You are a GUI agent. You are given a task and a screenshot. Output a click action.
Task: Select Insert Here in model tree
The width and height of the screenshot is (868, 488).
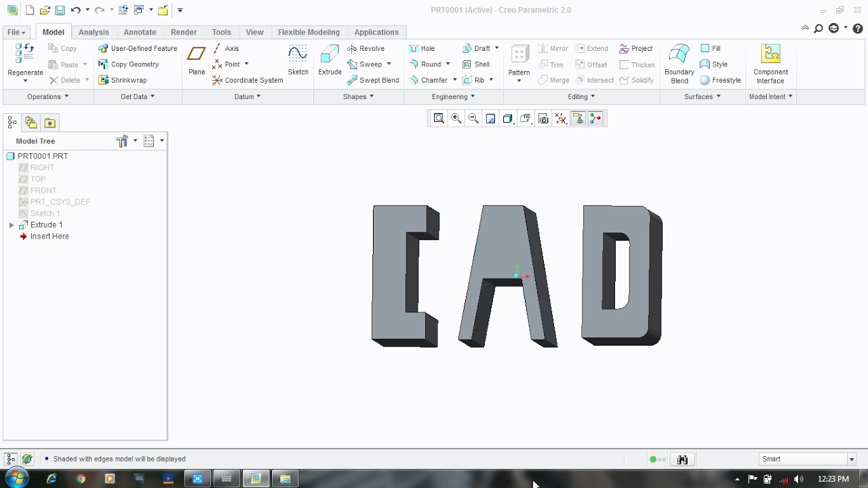pyautogui.click(x=44, y=237)
